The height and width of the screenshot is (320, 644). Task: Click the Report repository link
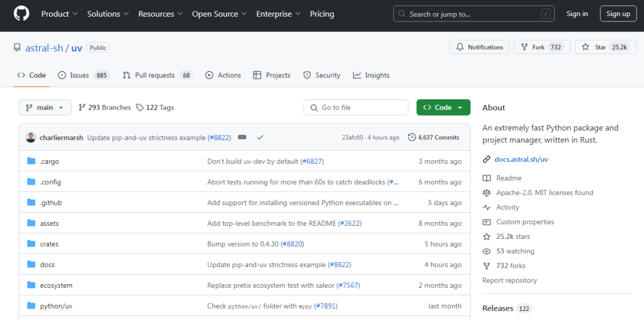pos(510,281)
